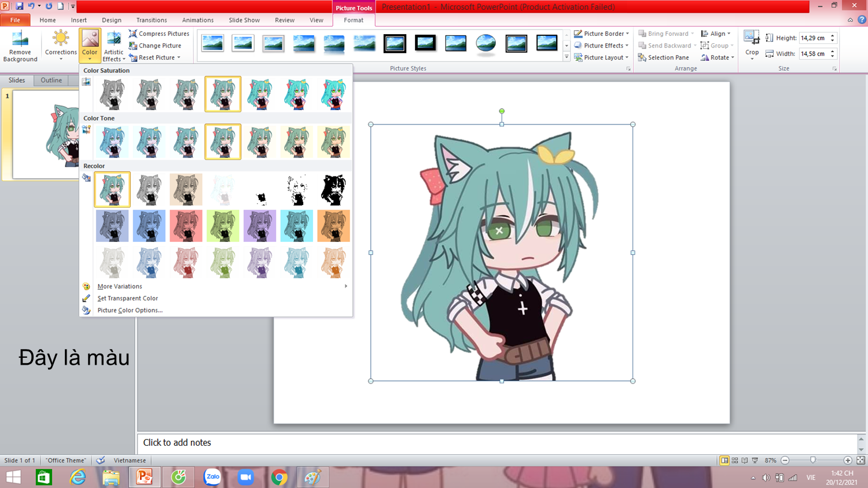Click the Width input field
This screenshot has width=868, height=488.
814,54
